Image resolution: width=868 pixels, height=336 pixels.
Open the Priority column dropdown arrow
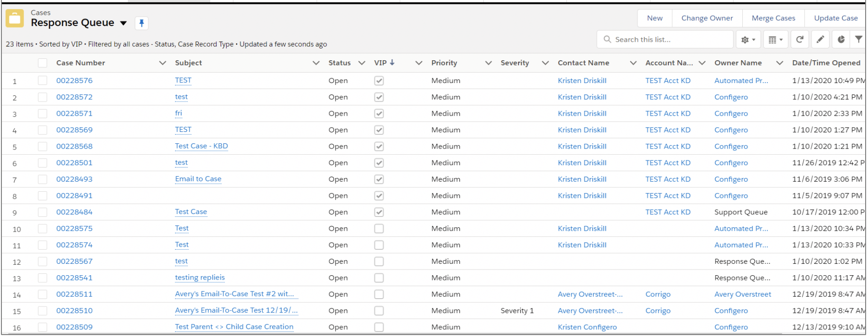tap(488, 63)
